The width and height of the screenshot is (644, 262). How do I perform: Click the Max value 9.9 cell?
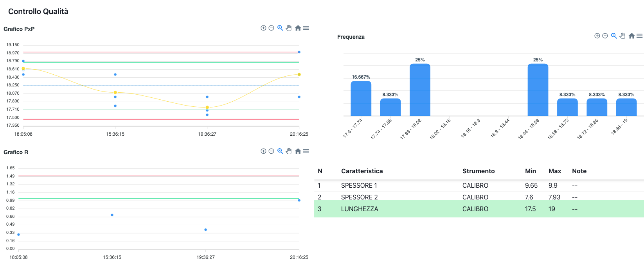coord(553,186)
